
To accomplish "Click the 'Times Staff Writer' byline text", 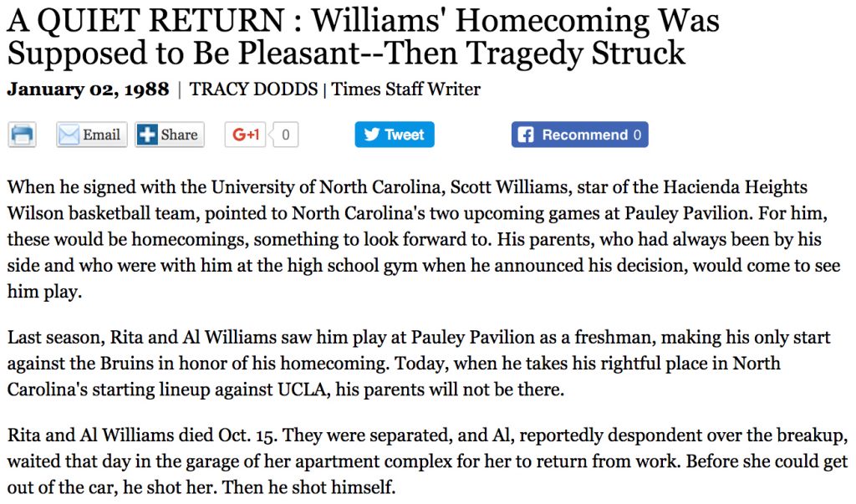I will pos(405,89).
